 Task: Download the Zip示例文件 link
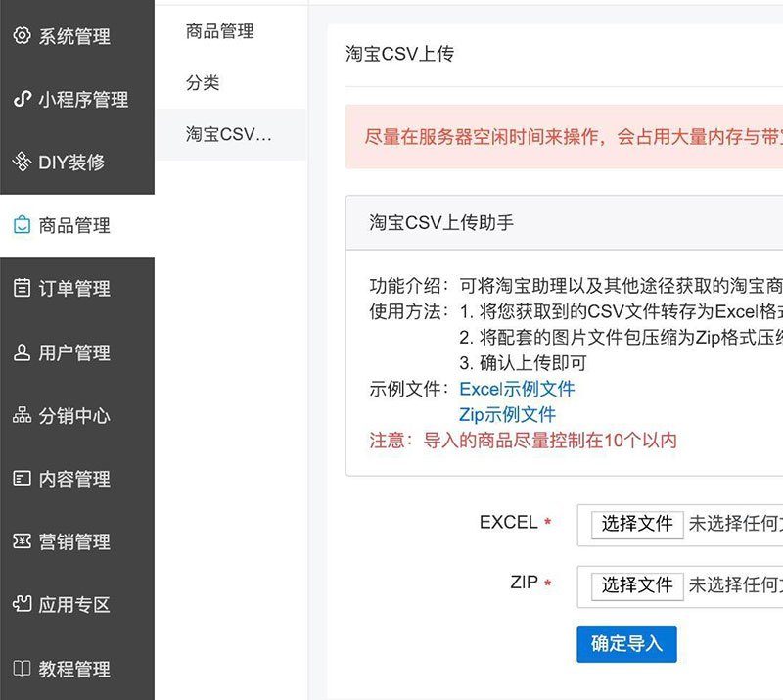coord(507,414)
